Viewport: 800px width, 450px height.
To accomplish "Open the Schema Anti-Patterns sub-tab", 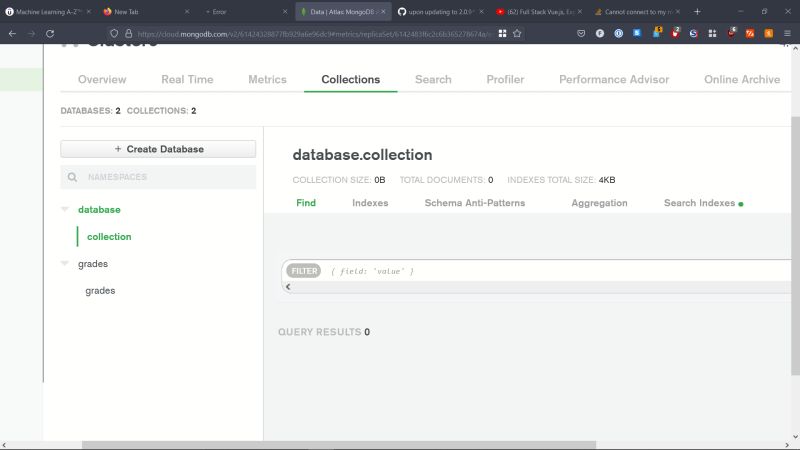I will [x=474, y=203].
